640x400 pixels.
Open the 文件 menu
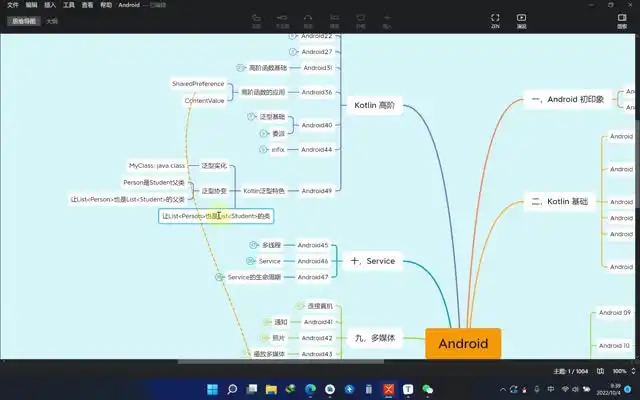click(12, 5)
